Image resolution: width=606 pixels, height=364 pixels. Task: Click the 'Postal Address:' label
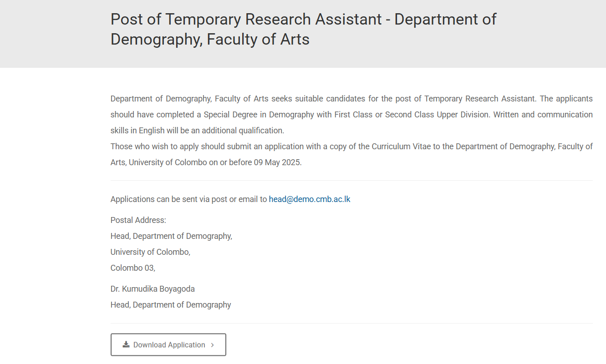point(138,220)
